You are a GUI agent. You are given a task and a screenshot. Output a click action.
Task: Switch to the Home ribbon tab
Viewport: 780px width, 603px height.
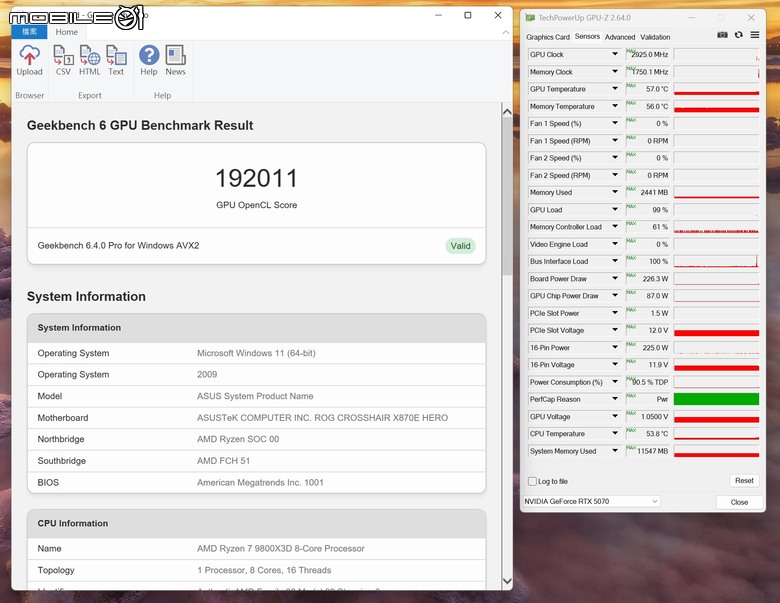click(x=67, y=32)
